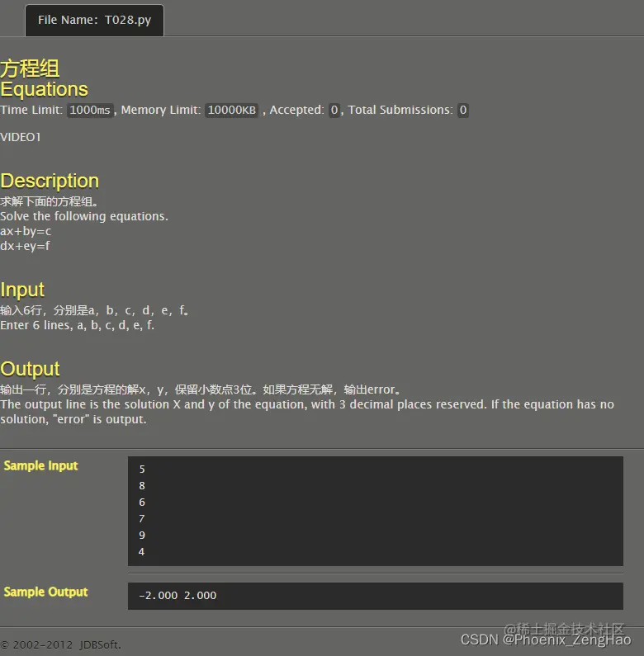Click the text 求解下面的方程组
The width and height of the screenshot is (644, 656).
[x=49, y=201]
